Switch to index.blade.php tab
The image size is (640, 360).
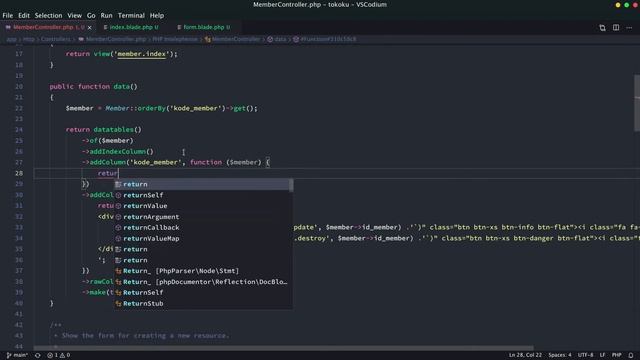pyautogui.click(x=131, y=27)
